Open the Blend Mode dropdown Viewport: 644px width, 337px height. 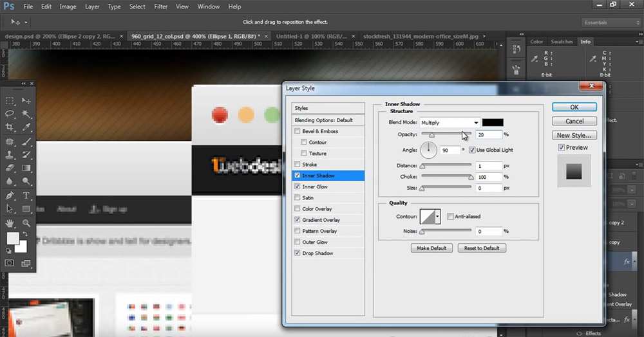coord(450,122)
